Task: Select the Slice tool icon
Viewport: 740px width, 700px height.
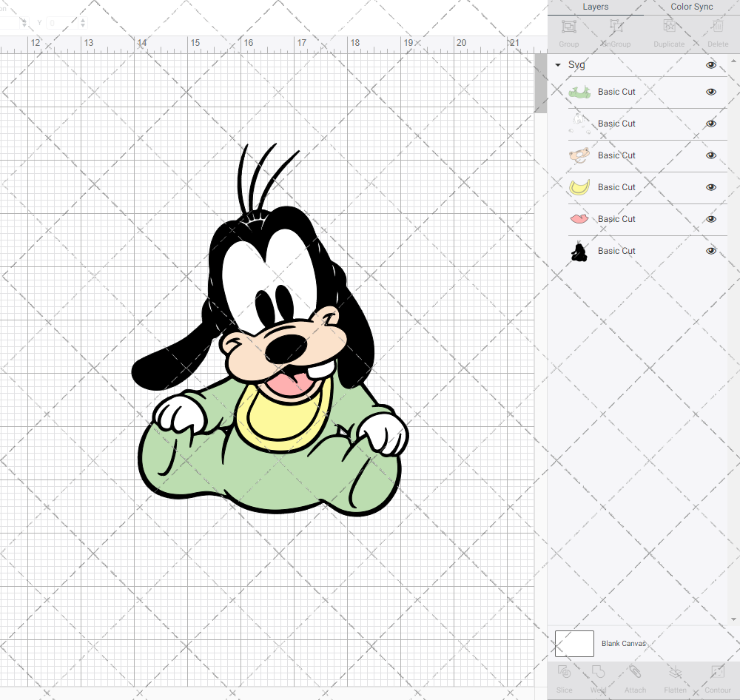Action: pos(565,671)
